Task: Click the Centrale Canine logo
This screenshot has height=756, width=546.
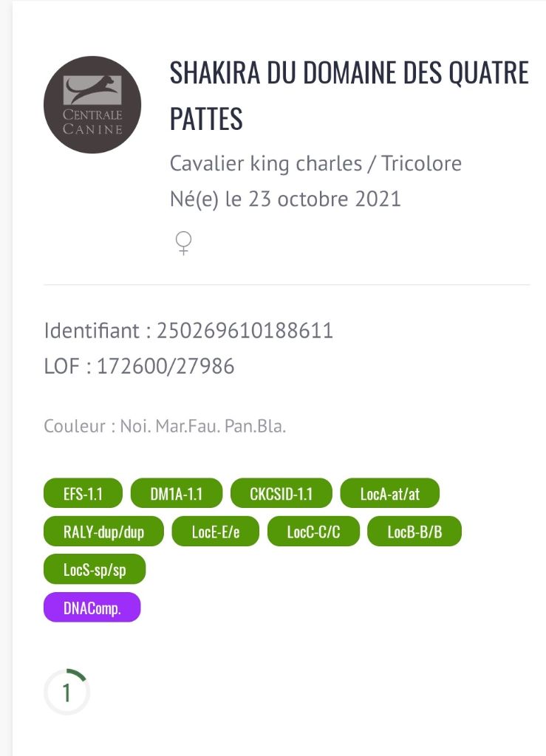Action: (x=92, y=105)
